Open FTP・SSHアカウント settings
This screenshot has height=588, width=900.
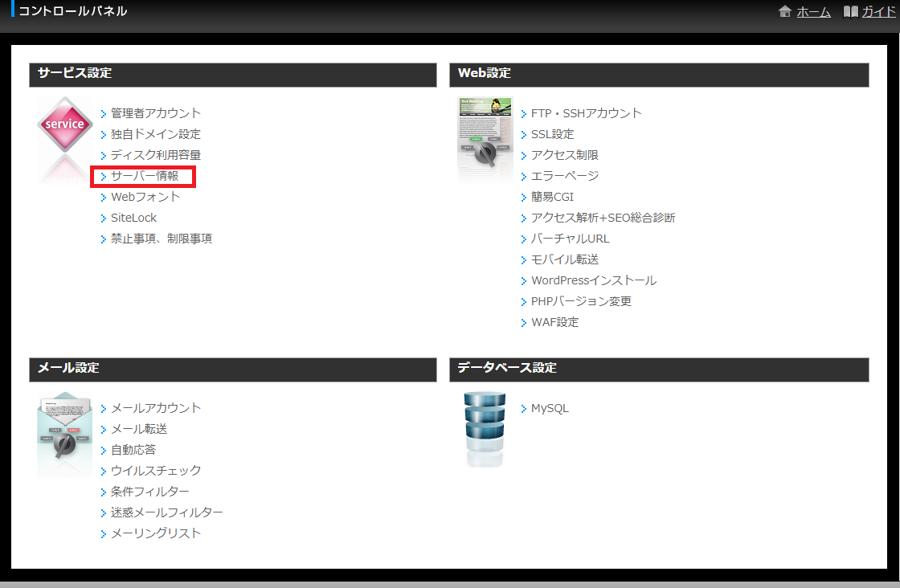pyautogui.click(x=587, y=113)
